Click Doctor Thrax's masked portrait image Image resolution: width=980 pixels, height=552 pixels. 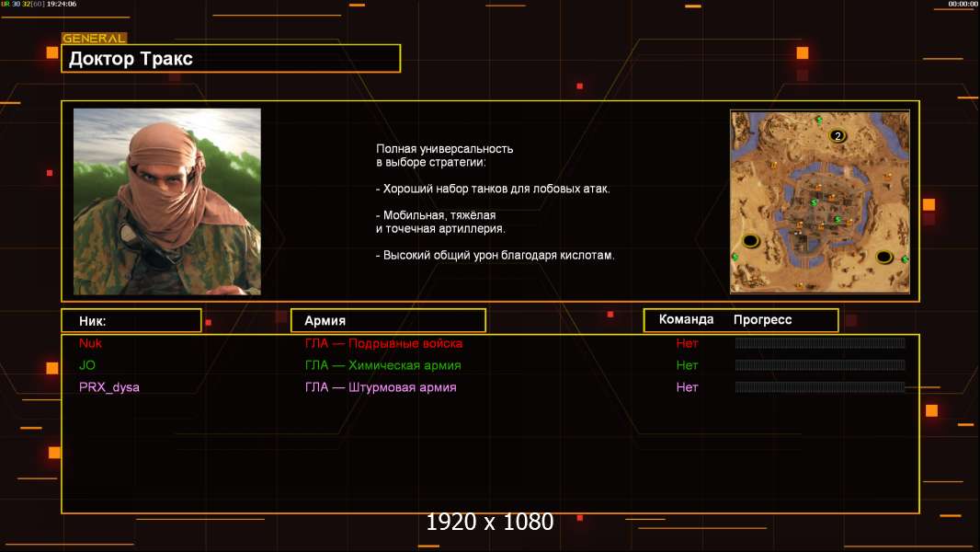(167, 201)
